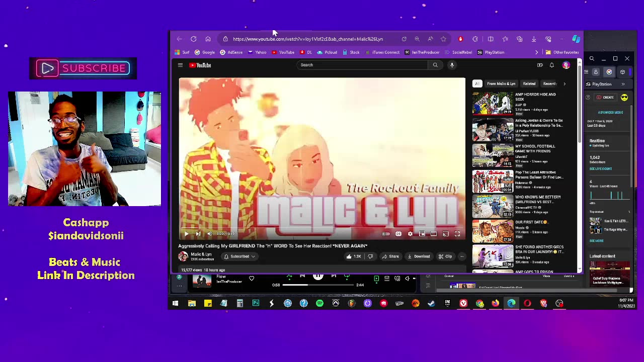
Task: Click the browser address bar URL
Action: [308, 39]
